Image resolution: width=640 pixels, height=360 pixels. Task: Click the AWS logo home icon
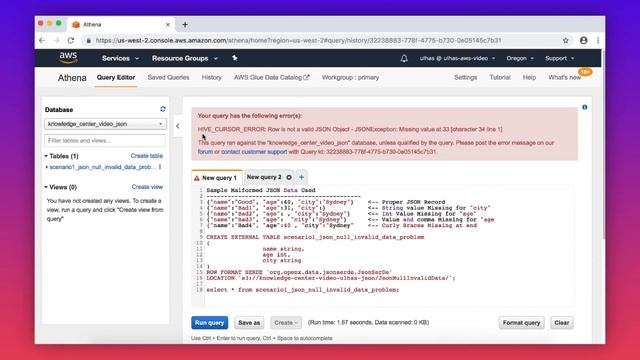(x=68, y=58)
